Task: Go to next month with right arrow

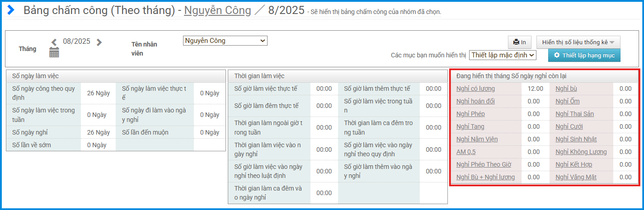Action: point(99,42)
